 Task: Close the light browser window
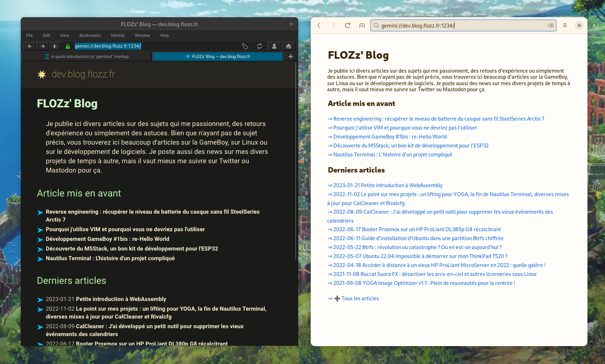point(579,25)
